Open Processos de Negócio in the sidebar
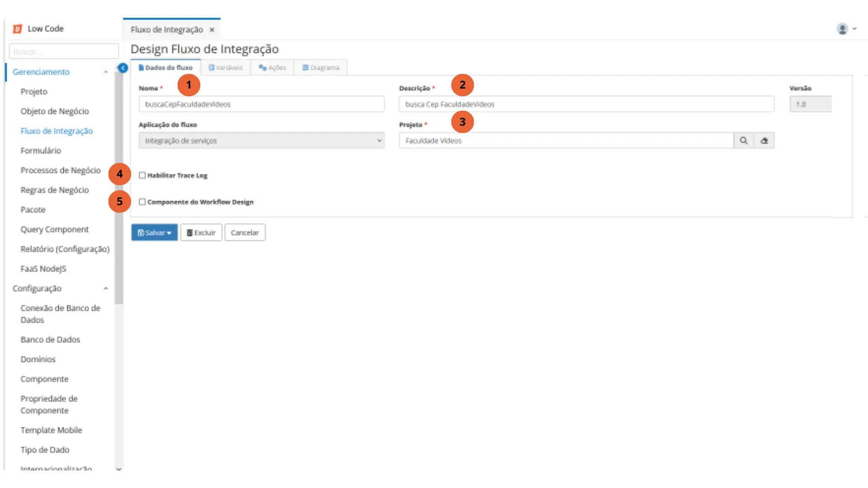 tap(61, 170)
